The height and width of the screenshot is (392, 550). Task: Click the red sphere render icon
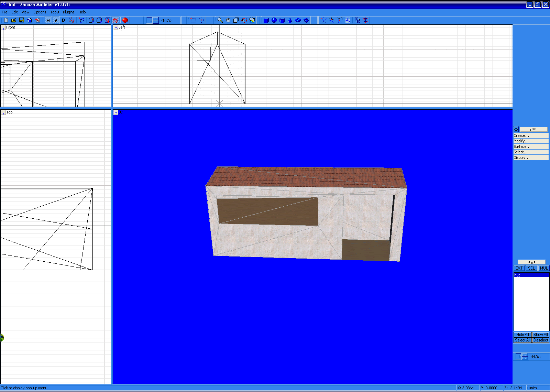[x=125, y=20]
